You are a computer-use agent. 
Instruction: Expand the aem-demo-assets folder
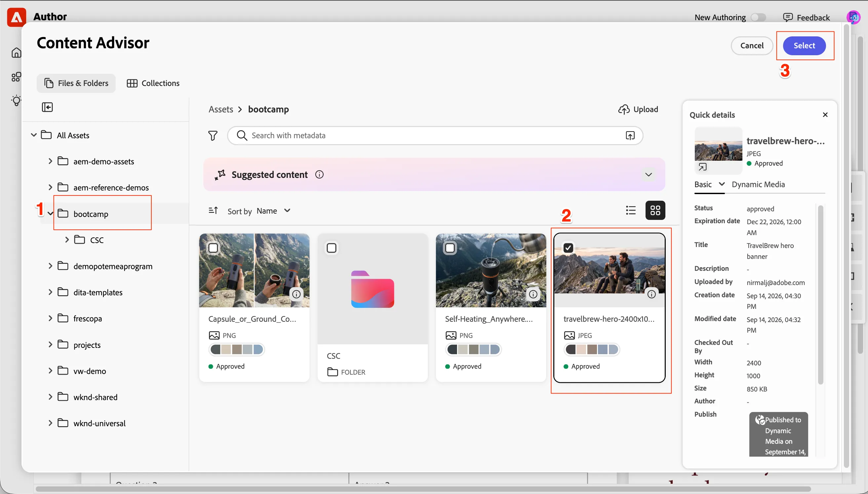point(50,161)
